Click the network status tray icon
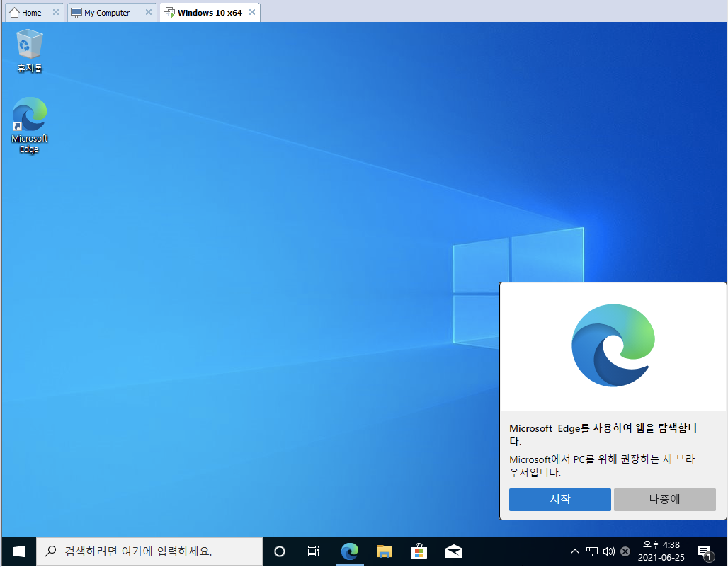The height and width of the screenshot is (567, 728). (592, 551)
